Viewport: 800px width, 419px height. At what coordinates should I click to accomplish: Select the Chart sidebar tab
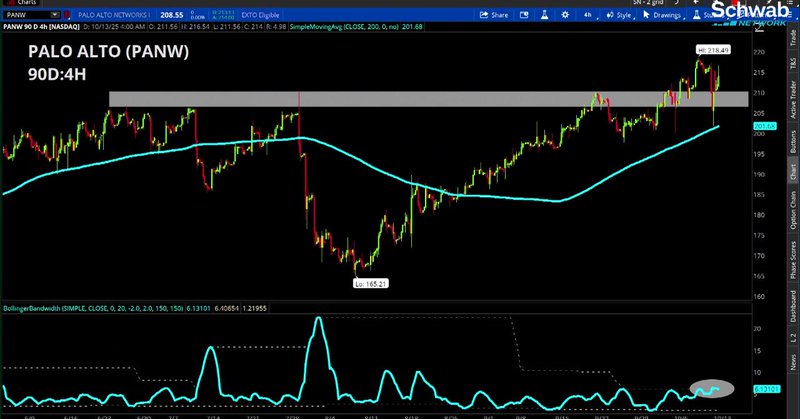pos(793,171)
